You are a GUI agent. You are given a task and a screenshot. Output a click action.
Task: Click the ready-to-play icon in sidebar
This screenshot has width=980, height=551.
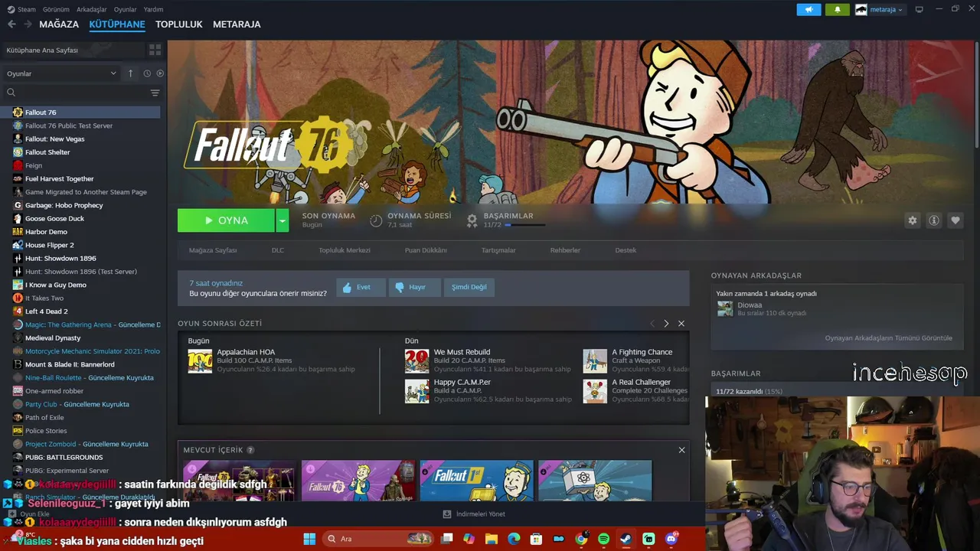160,73
